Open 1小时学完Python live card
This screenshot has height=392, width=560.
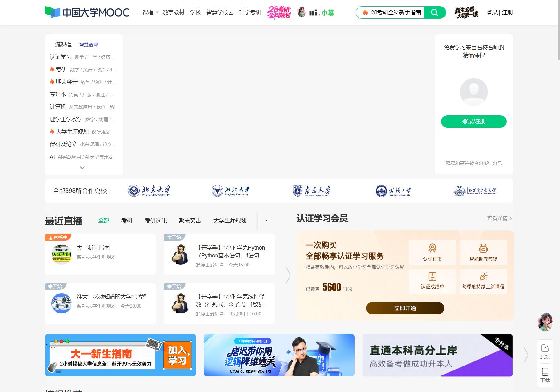219,254
